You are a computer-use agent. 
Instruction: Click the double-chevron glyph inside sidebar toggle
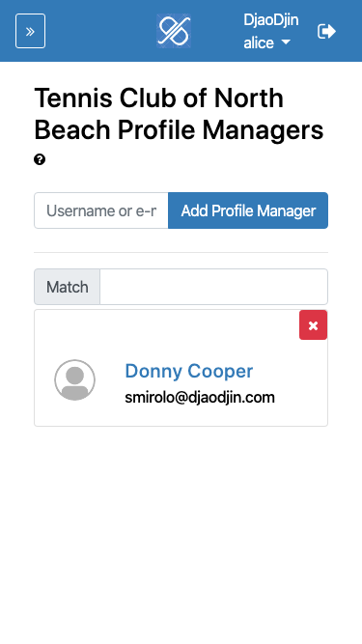(30, 32)
